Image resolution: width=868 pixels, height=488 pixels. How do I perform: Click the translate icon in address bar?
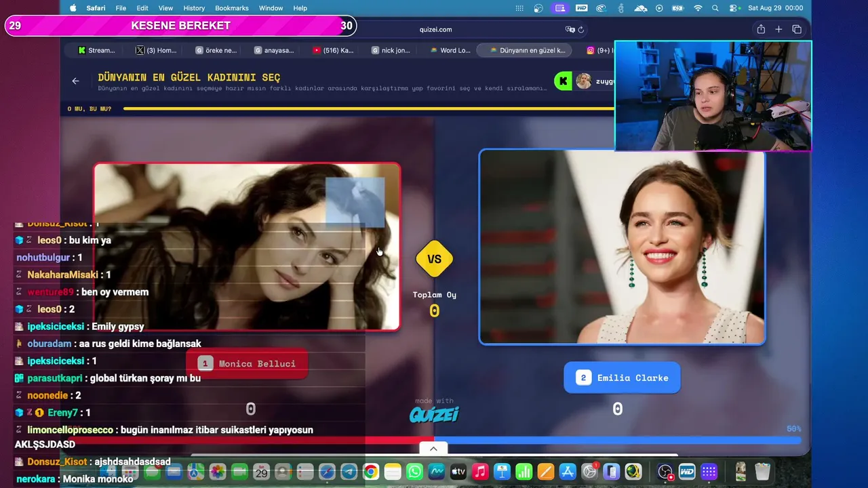pyautogui.click(x=570, y=29)
